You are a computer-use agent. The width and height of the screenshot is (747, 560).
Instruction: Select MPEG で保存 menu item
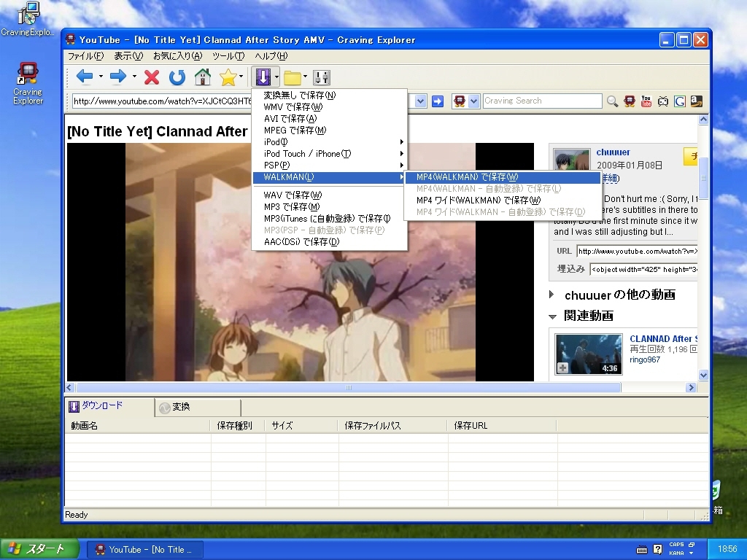[329, 131]
